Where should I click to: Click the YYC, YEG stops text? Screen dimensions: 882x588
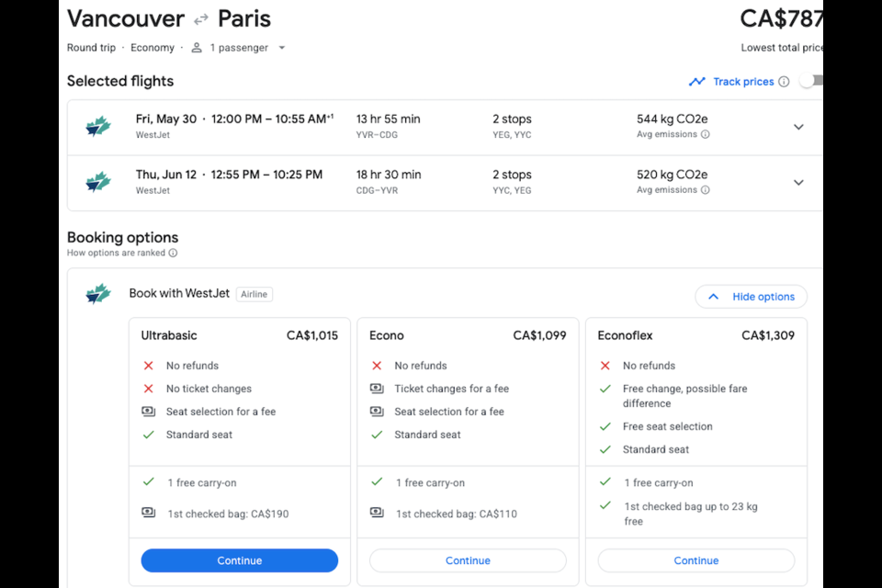512,191
